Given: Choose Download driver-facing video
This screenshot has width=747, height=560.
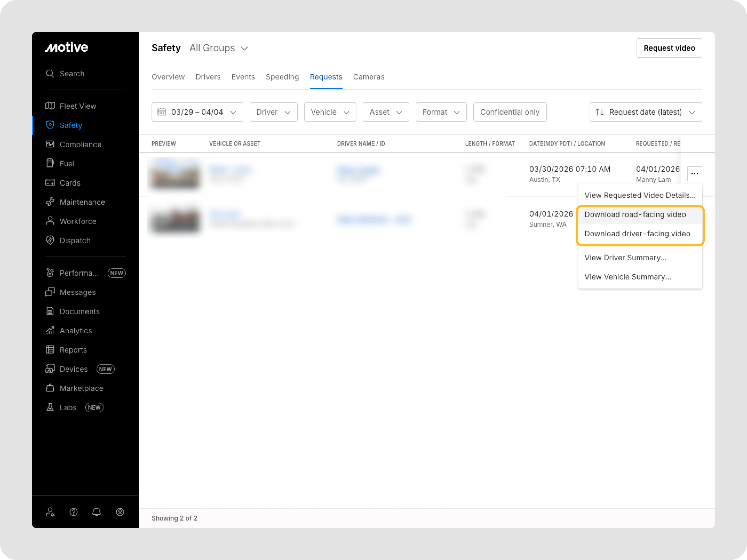Looking at the screenshot, I should click(x=637, y=234).
